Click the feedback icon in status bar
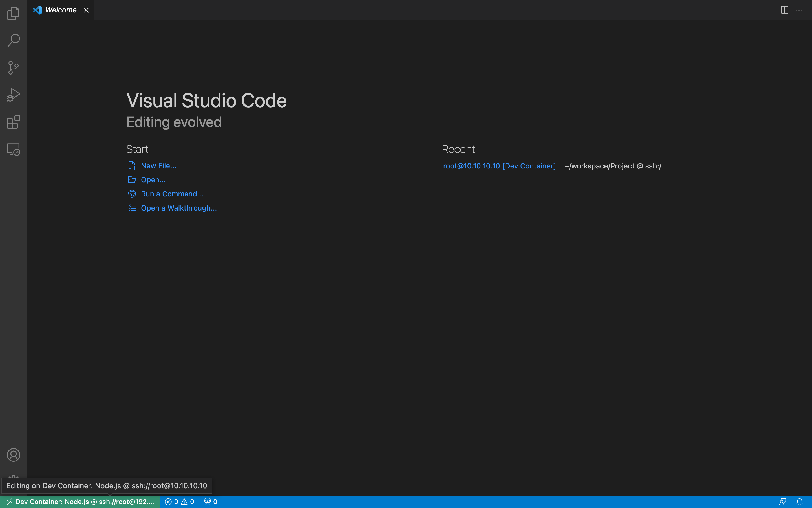812x508 pixels. (x=782, y=502)
